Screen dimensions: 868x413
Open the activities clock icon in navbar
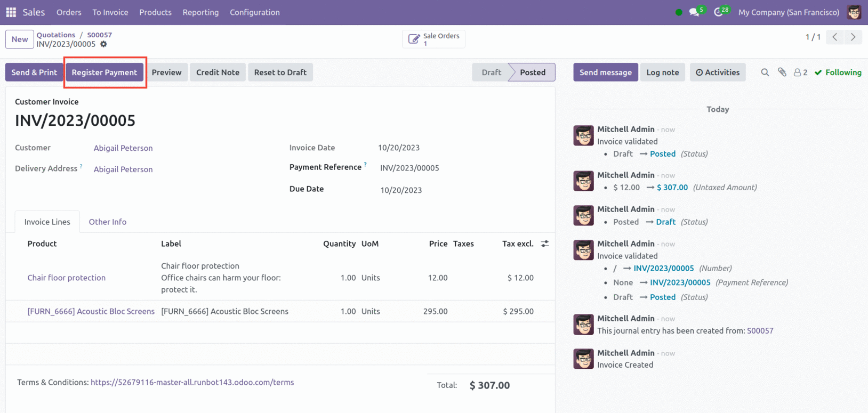(719, 12)
